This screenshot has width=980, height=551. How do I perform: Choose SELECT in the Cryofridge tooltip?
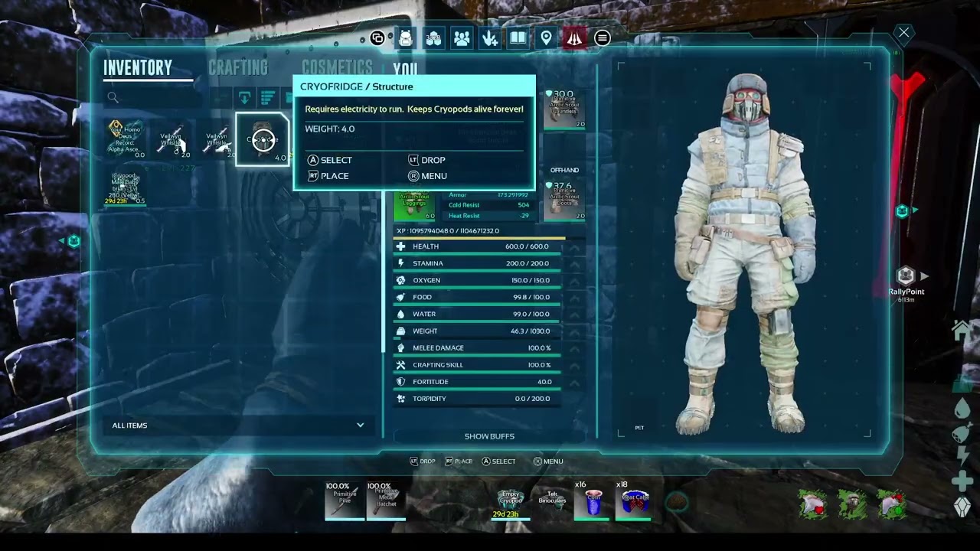330,160
